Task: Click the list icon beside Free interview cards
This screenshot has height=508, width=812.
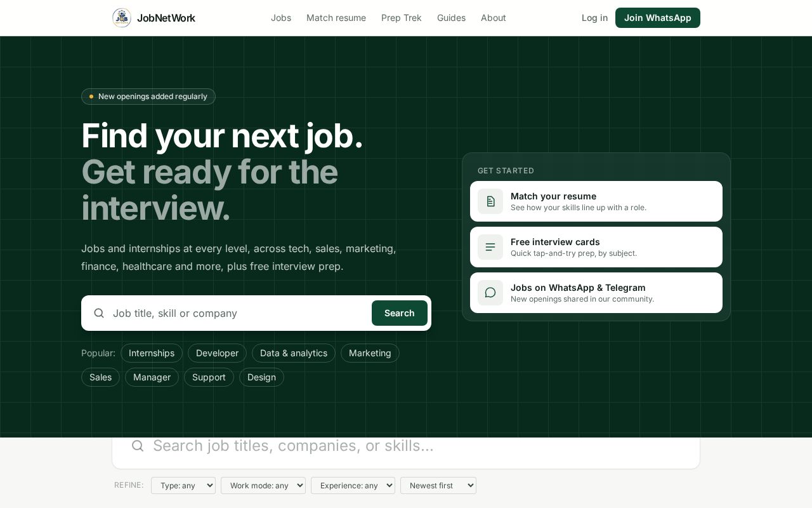Action: [490, 247]
